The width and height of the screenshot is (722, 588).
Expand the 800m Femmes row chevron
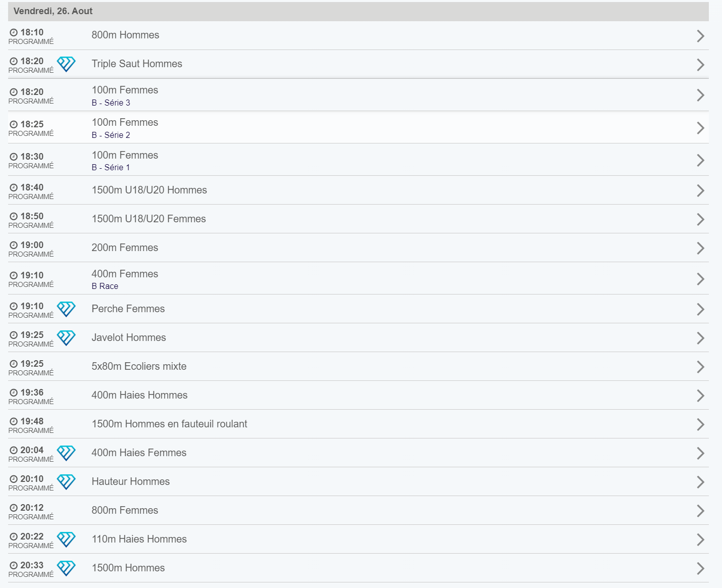point(700,511)
